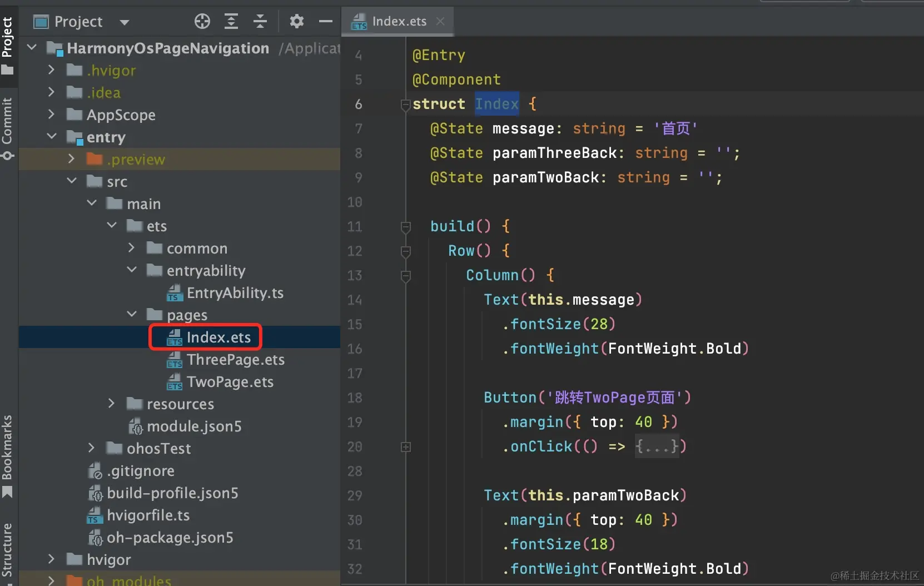924x586 pixels.
Task: Click the .gitignore file icon
Action: click(95, 471)
